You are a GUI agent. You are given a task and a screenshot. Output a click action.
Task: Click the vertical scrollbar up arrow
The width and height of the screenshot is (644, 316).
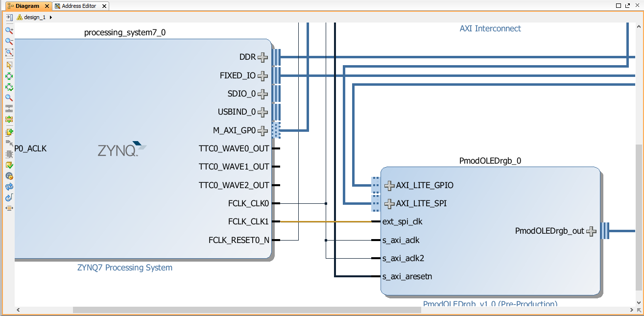(639, 26)
